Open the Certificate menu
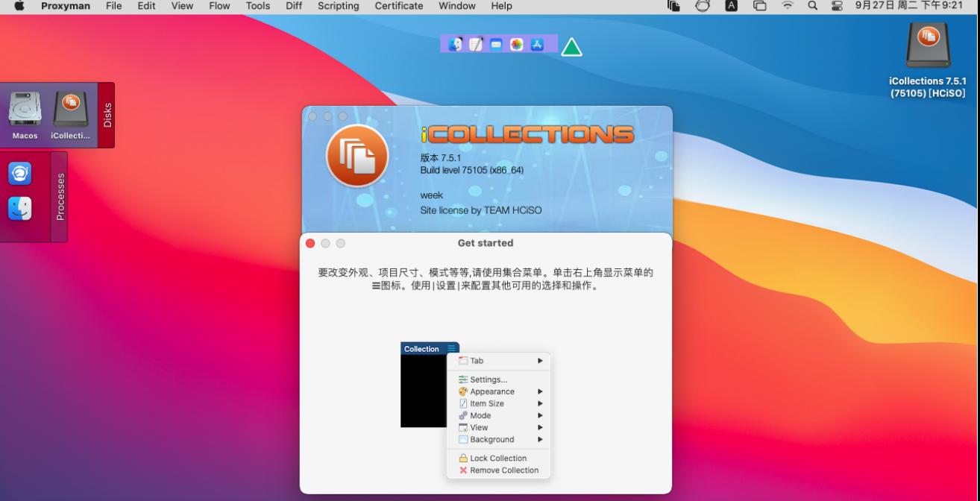 pyautogui.click(x=399, y=6)
